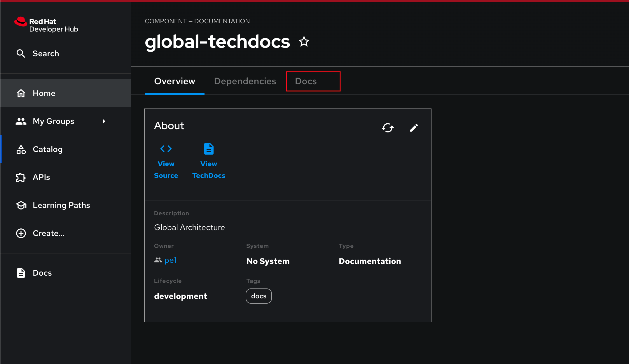This screenshot has height=364, width=629.
Task: Click the docs tag chip
Action: click(259, 296)
